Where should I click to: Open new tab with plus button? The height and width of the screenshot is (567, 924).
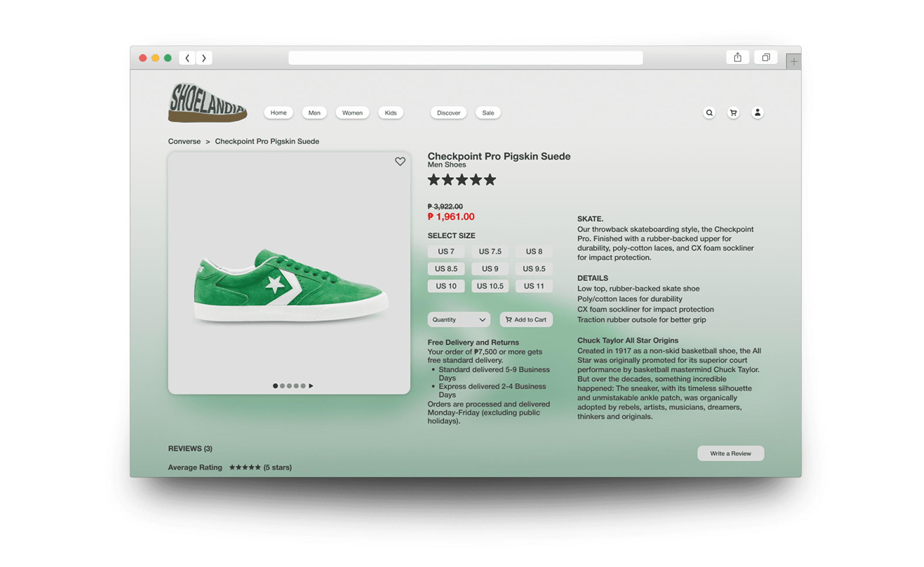tap(793, 62)
